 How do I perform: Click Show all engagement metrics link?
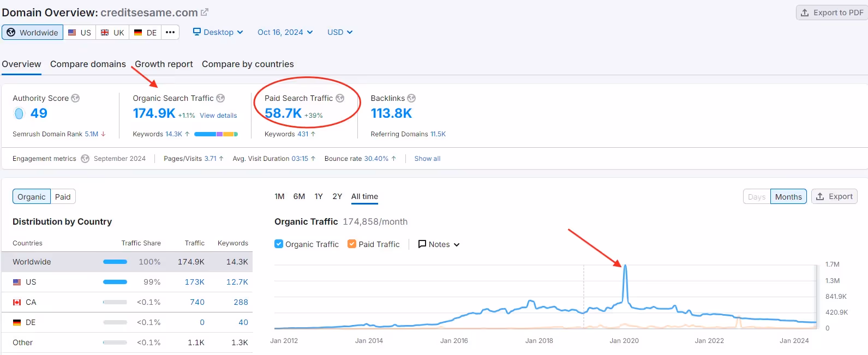tap(427, 159)
